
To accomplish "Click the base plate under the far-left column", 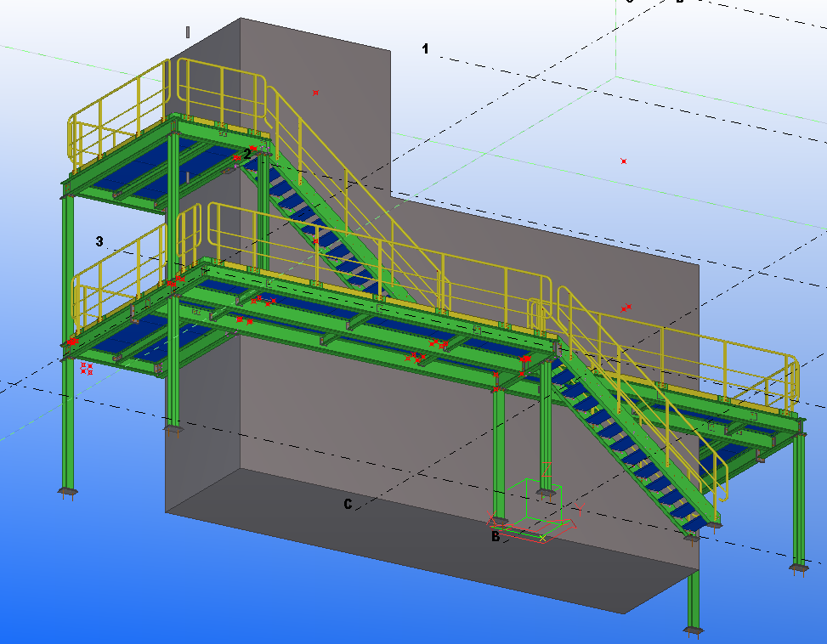I will [66, 491].
